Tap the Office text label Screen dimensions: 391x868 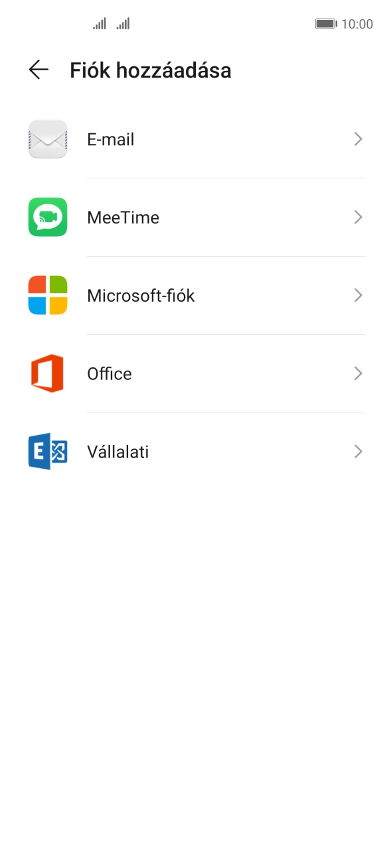(109, 373)
